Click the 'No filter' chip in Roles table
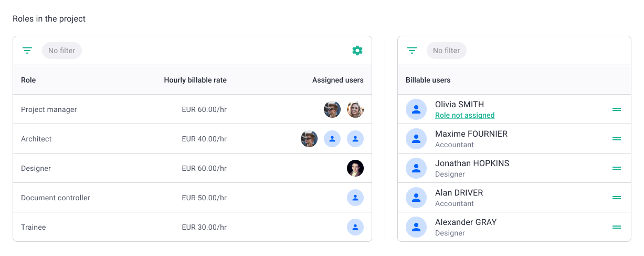The image size is (644, 256). click(x=62, y=50)
